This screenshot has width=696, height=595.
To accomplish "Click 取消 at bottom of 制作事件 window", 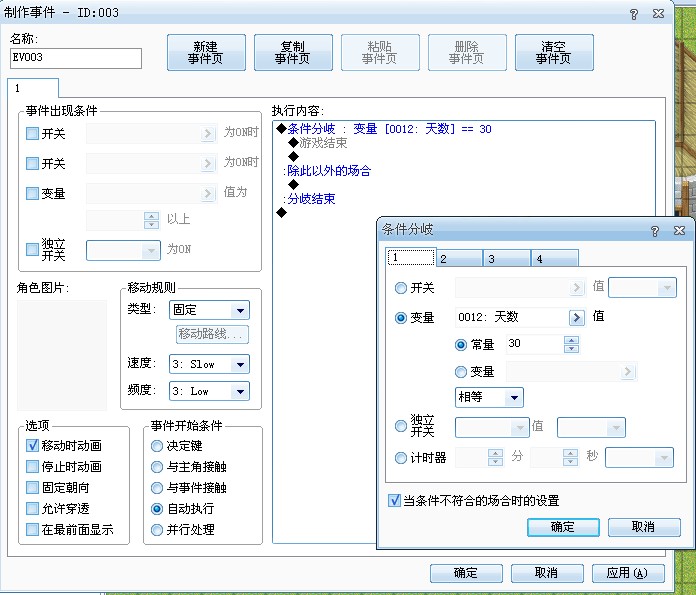I will pyautogui.click(x=547, y=573).
